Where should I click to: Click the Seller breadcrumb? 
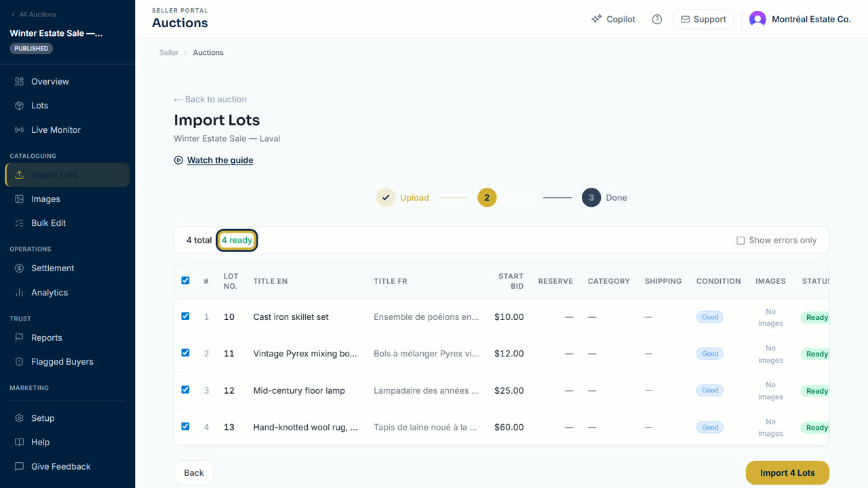pos(169,53)
